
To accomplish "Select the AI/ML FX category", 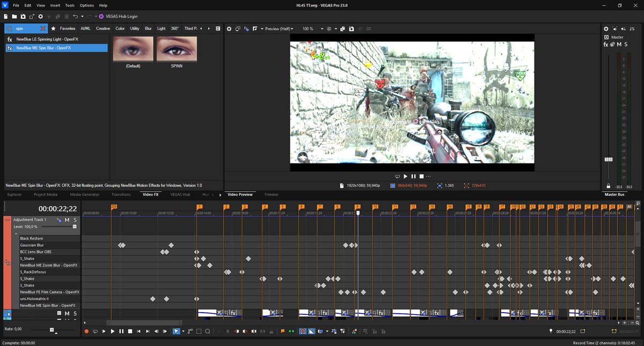I will tap(85, 28).
